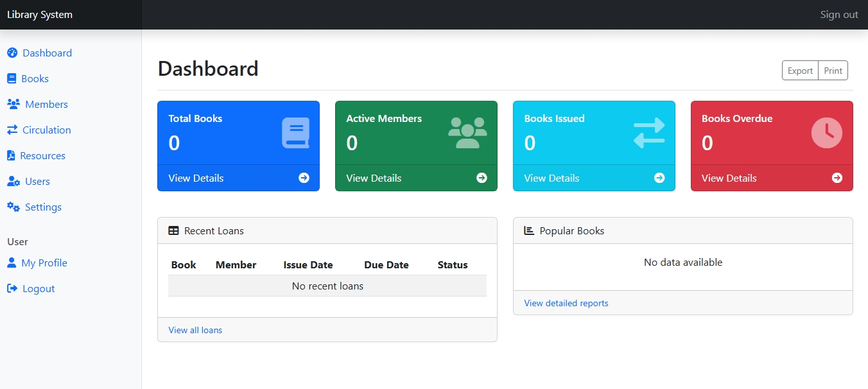Viewport: 868px width, 389px height.
Task: Click the Print button
Action: coord(833,70)
